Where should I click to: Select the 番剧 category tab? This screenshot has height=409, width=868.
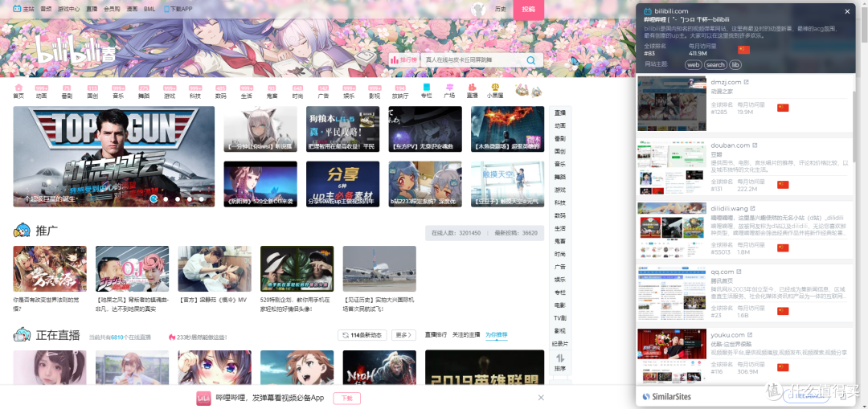[67, 92]
